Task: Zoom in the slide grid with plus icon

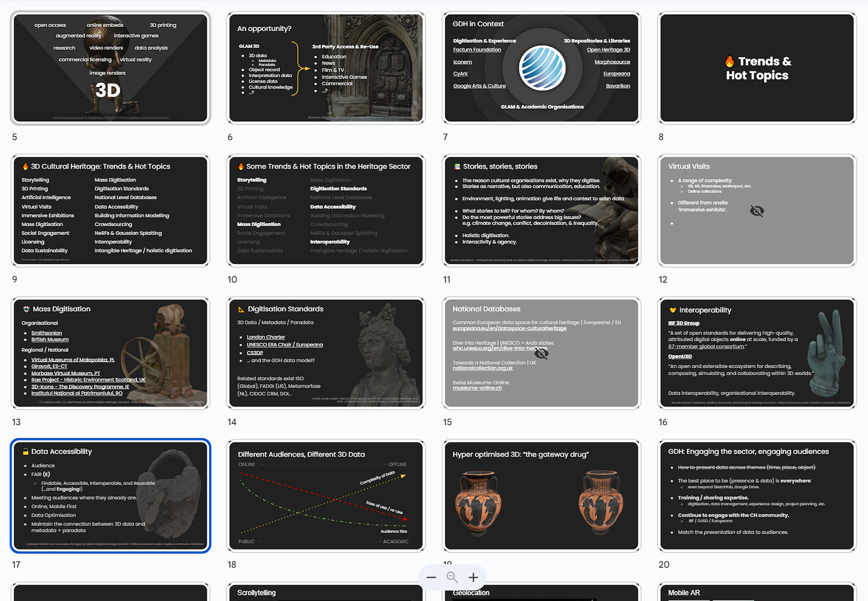Action: [473, 577]
